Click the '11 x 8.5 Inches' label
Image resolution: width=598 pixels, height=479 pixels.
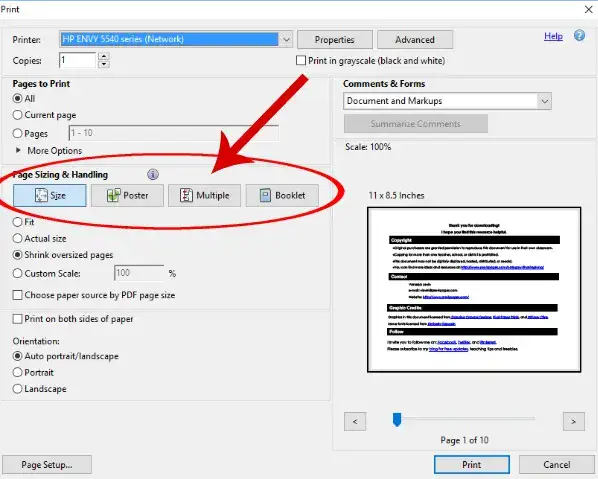[x=396, y=196]
